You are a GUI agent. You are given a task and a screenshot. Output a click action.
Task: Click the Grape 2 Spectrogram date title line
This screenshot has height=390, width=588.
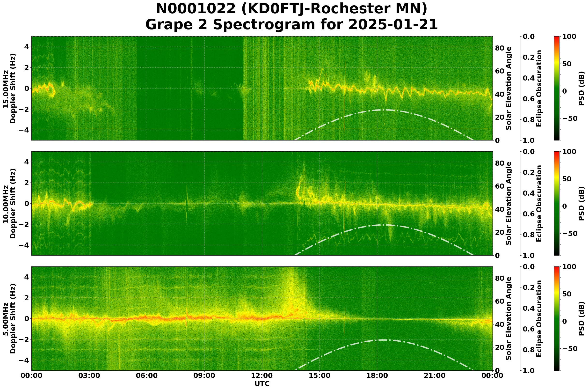click(291, 25)
